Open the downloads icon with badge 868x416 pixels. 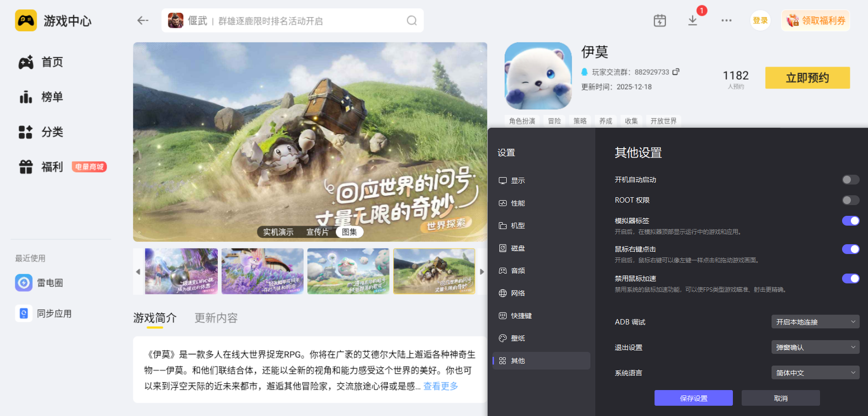[x=693, y=21]
